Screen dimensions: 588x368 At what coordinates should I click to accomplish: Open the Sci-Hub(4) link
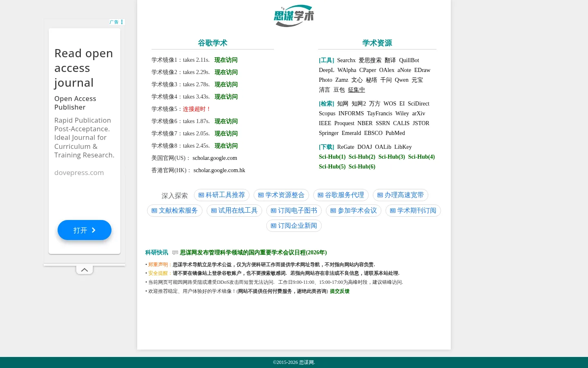click(x=421, y=157)
